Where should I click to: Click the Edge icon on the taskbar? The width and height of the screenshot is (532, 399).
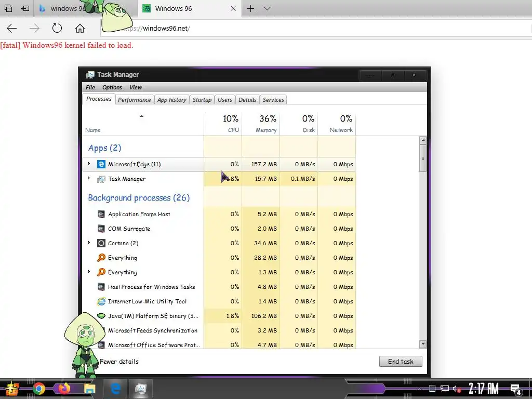click(115, 389)
